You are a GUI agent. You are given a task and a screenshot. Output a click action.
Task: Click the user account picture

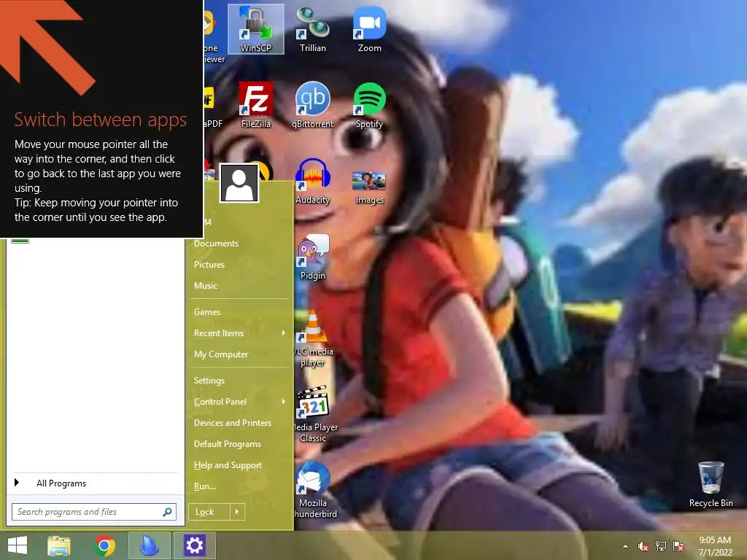[x=239, y=184]
